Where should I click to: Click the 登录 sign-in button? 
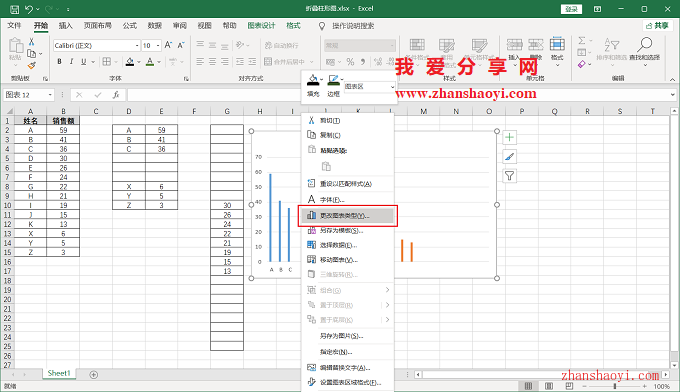(x=571, y=9)
